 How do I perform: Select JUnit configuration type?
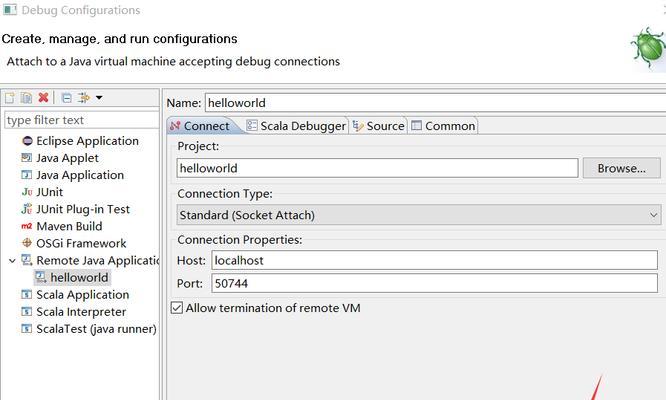(49, 192)
